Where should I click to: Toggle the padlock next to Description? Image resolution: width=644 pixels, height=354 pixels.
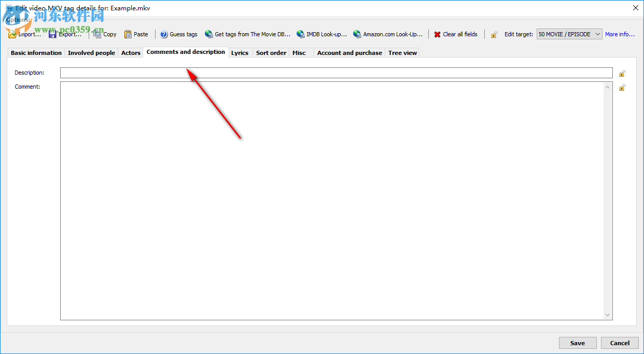click(x=622, y=73)
